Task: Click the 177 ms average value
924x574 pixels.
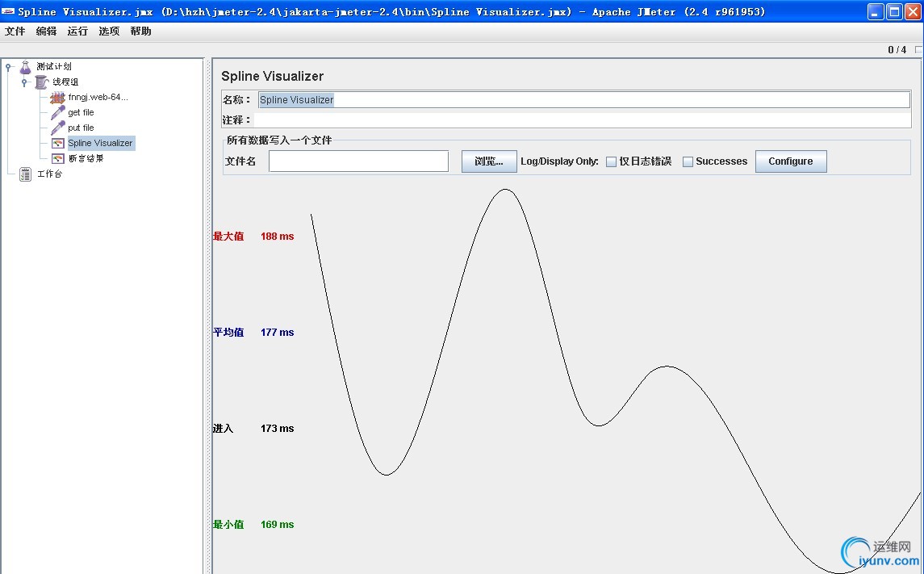Action: pyautogui.click(x=277, y=333)
